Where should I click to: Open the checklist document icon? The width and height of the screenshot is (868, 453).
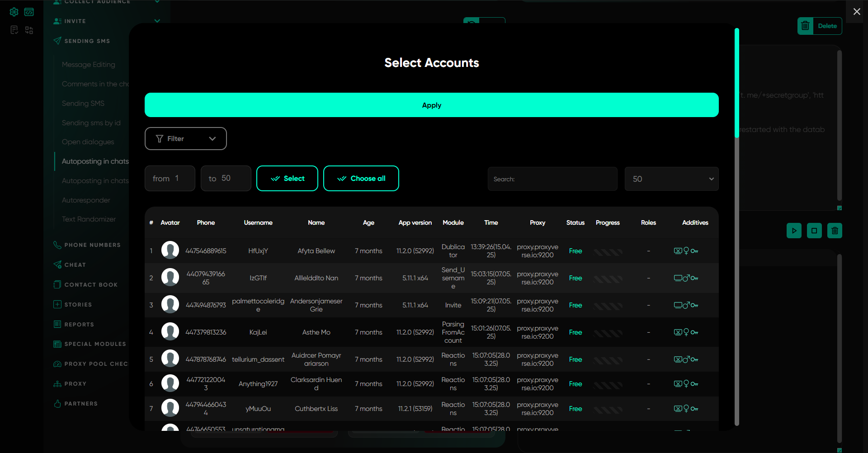pos(14,30)
